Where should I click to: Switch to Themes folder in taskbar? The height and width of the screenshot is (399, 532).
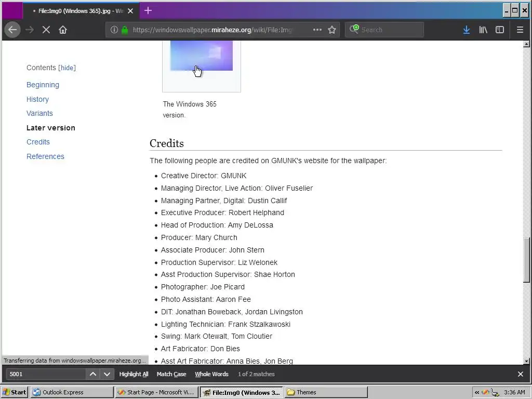point(326,392)
